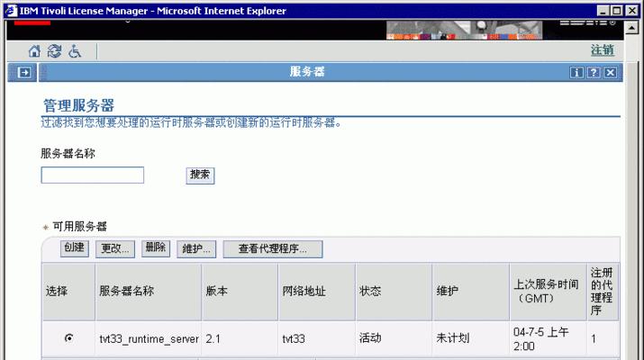The image size is (644, 360).
Task: Click the 搜索 search button
Action: pos(200,175)
